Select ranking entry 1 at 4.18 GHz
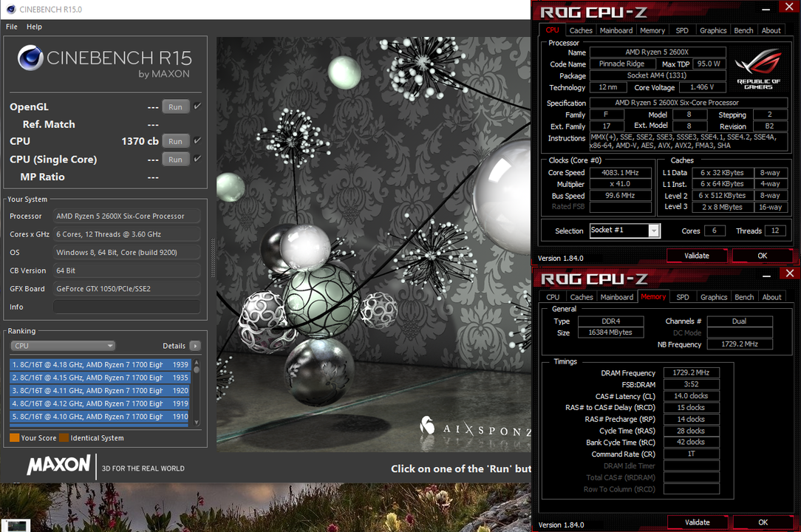 (x=100, y=364)
